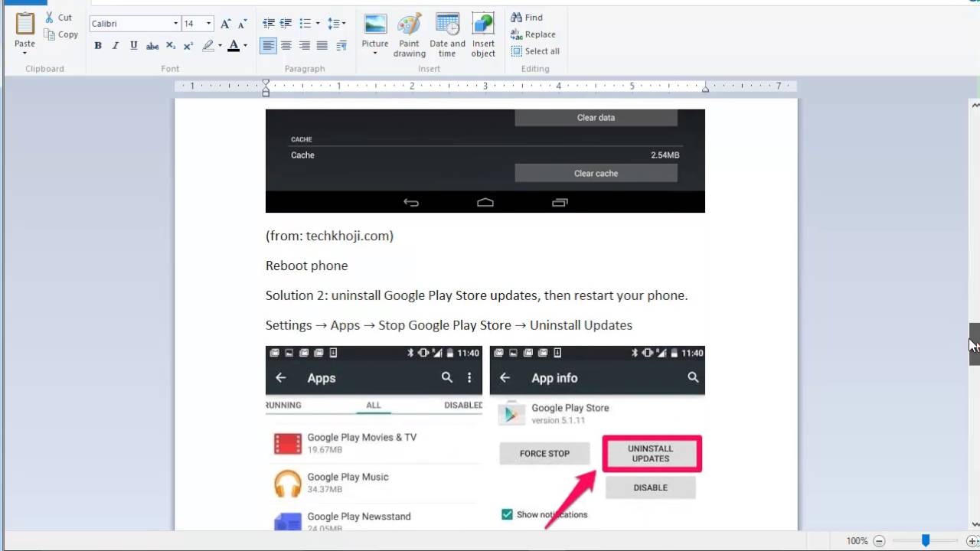Image resolution: width=980 pixels, height=551 pixels.
Task: Zoom in using plus button
Action: pos(972,541)
